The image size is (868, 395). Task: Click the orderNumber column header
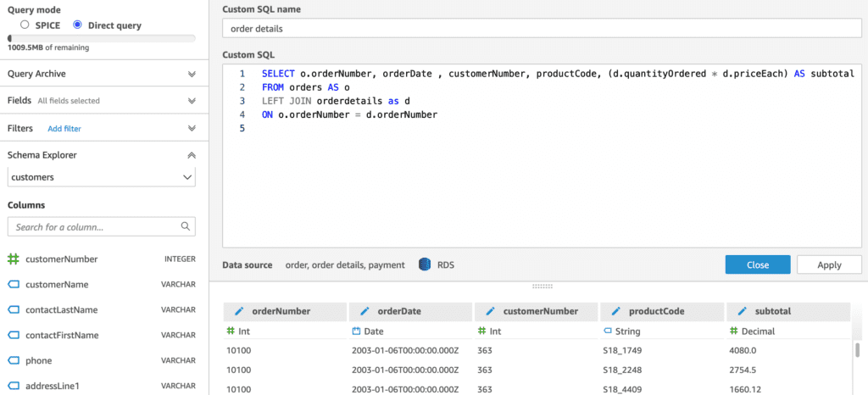pyautogui.click(x=285, y=311)
